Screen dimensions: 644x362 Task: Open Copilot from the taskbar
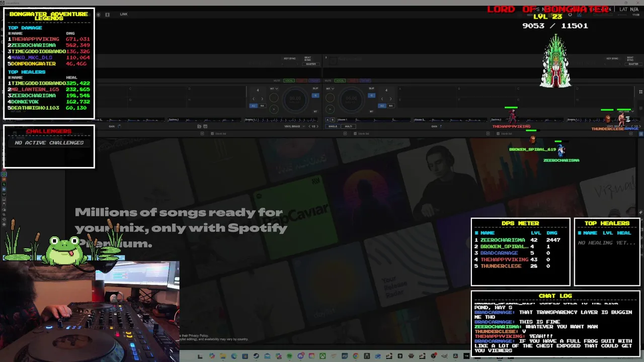[212, 356]
